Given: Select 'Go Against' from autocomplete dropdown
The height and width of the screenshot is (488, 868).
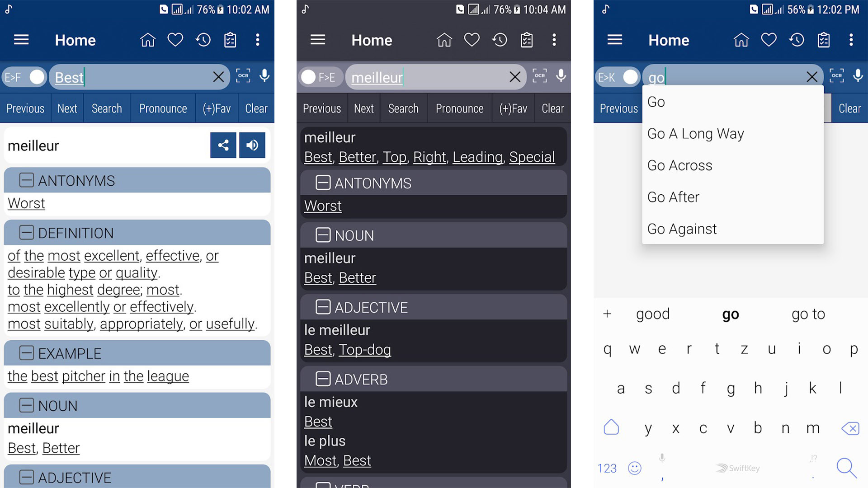Looking at the screenshot, I should coord(682,228).
